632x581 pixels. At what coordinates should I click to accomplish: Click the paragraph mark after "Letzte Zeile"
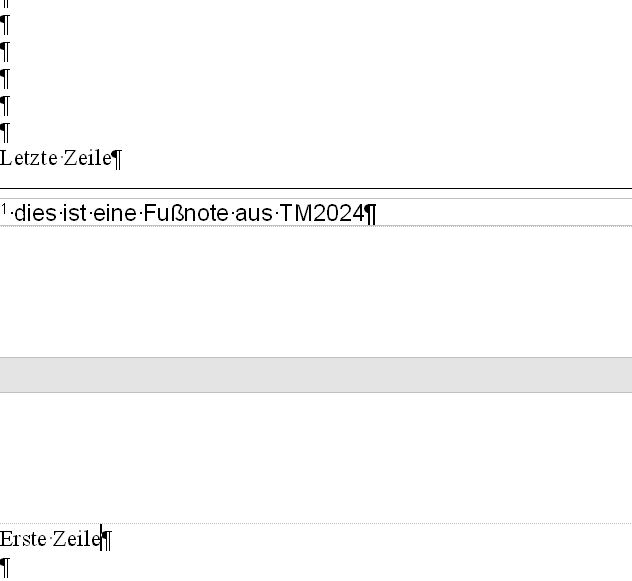[116, 158]
